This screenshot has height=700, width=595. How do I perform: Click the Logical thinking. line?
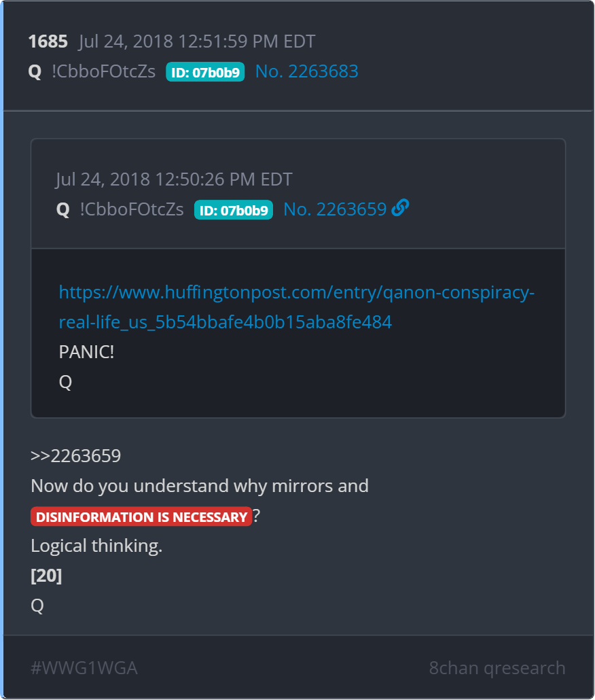pyautogui.click(x=96, y=546)
